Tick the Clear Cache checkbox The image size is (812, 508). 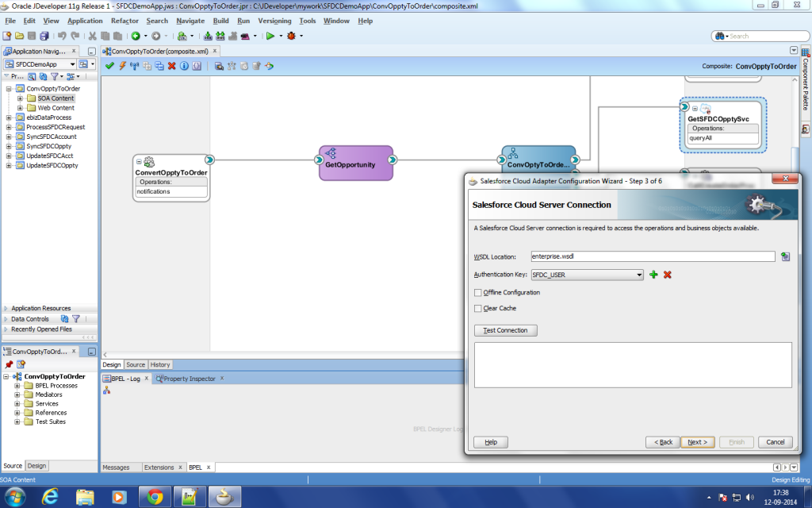pyautogui.click(x=478, y=309)
